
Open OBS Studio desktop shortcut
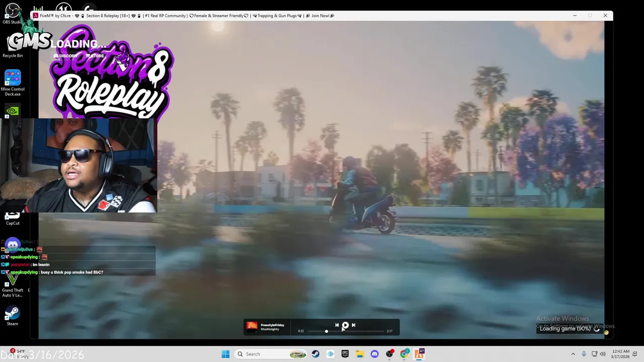13,14
